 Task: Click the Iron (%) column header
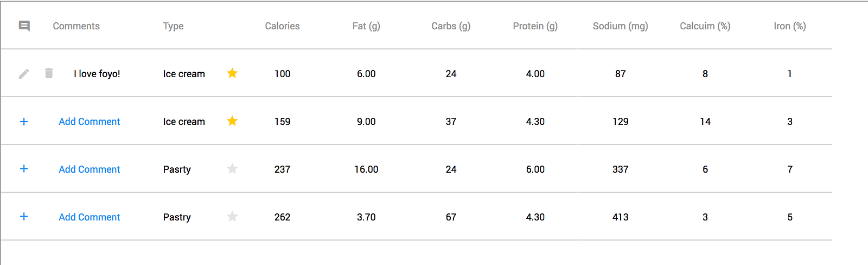click(x=790, y=26)
